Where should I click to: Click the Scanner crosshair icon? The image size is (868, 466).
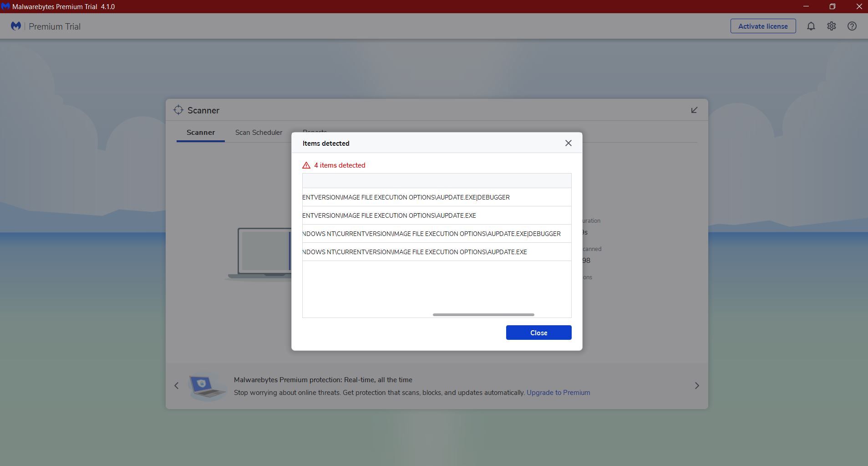pyautogui.click(x=178, y=110)
